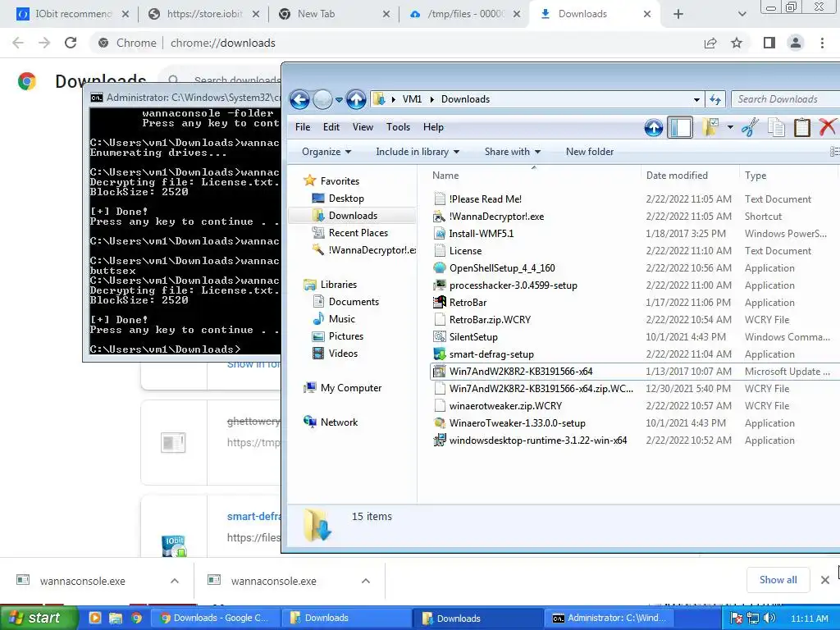Open the Share with dropdown
Screen dimensions: 840x630
[513, 152]
